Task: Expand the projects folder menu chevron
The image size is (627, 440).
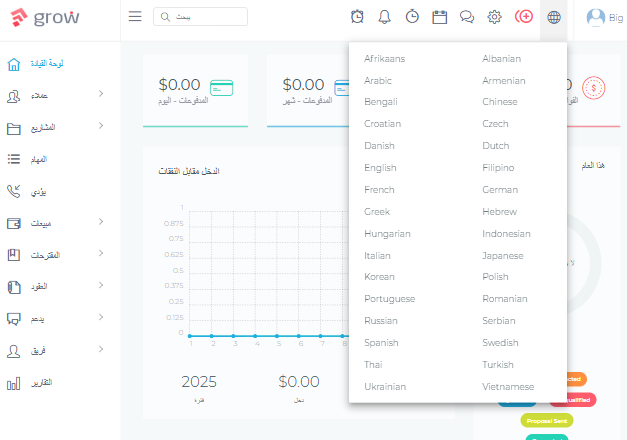Action: (101, 126)
